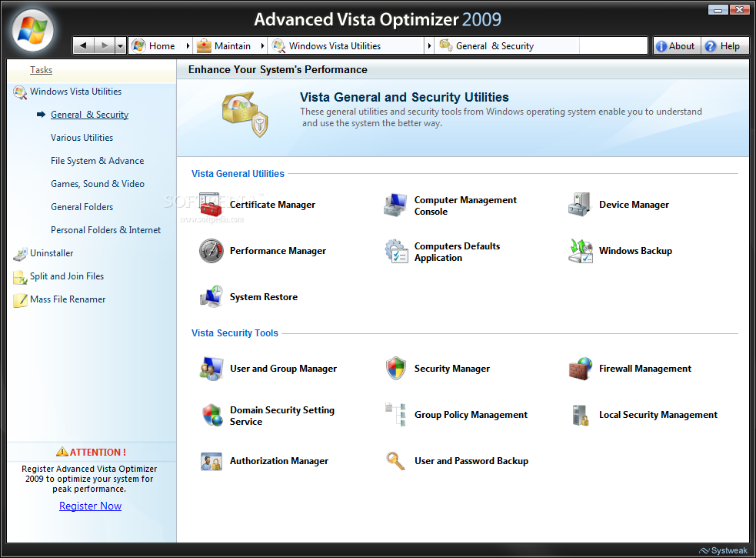Image resolution: width=756 pixels, height=558 pixels.
Task: Click the Certificate Manager label
Action: click(x=272, y=205)
